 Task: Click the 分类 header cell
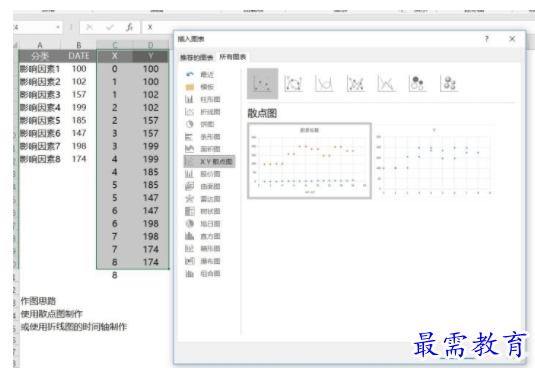pos(40,56)
